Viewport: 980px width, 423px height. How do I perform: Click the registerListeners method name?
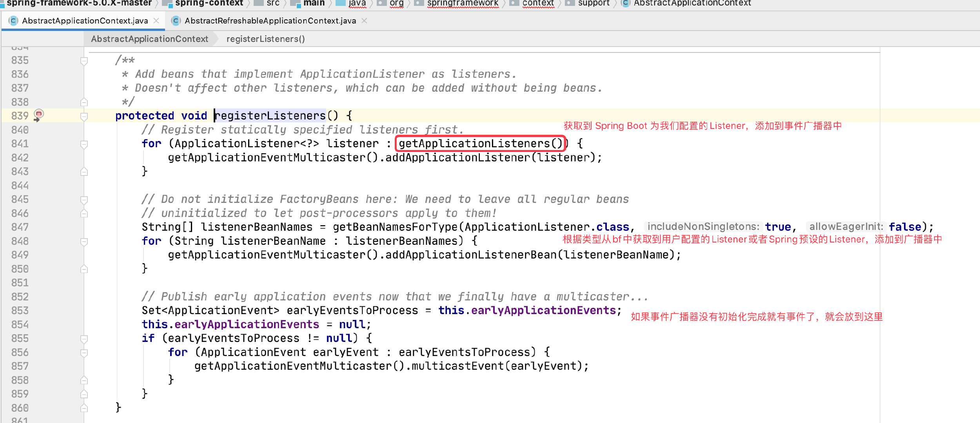(x=270, y=116)
